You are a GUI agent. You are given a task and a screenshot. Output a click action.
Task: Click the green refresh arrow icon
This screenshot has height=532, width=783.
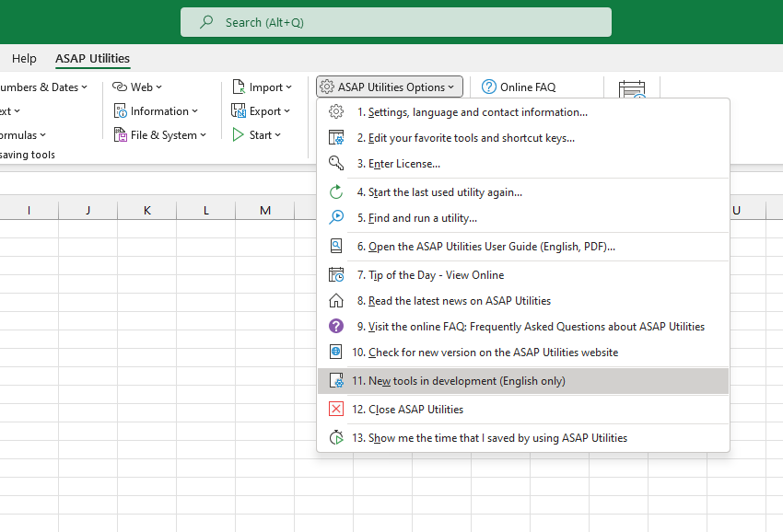coord(336,191)
